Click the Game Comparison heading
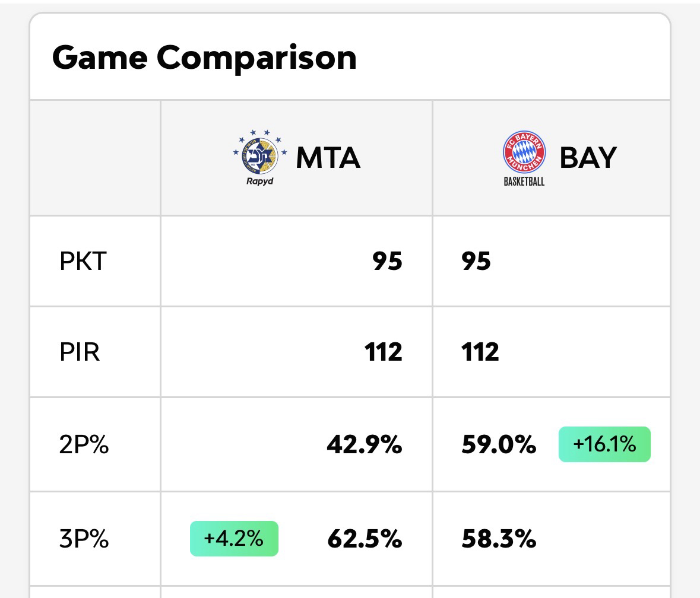700x598 pixels. 204,58
